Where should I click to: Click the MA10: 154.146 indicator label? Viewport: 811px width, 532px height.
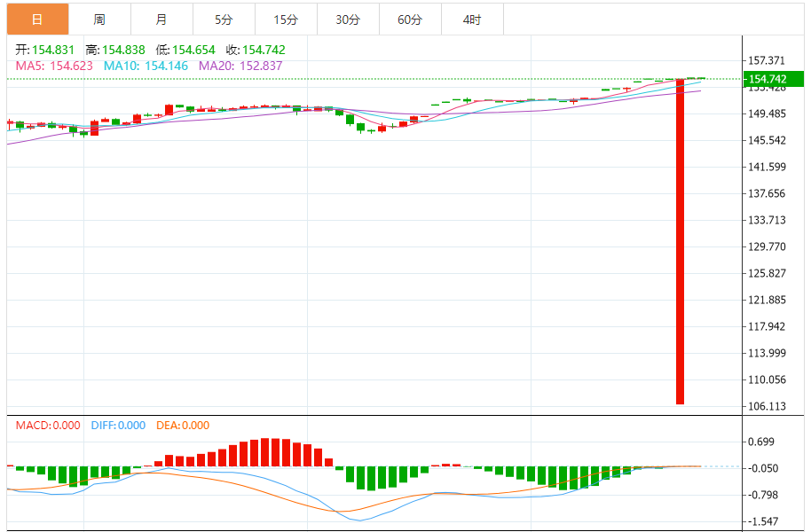(146, 66)
